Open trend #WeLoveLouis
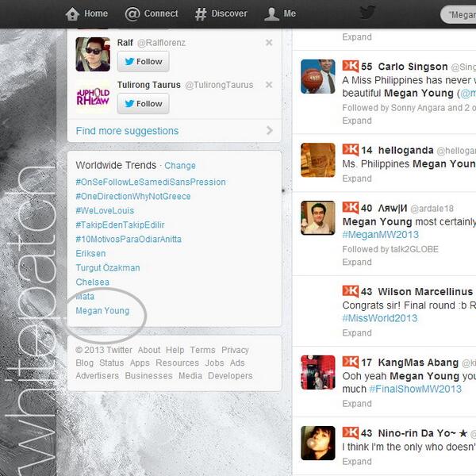 point(105,211)
